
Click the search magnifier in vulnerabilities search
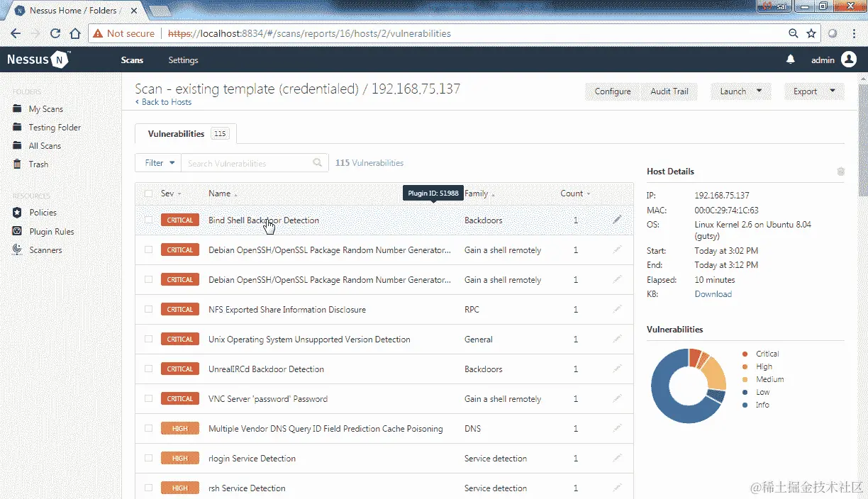click(318, 163)
